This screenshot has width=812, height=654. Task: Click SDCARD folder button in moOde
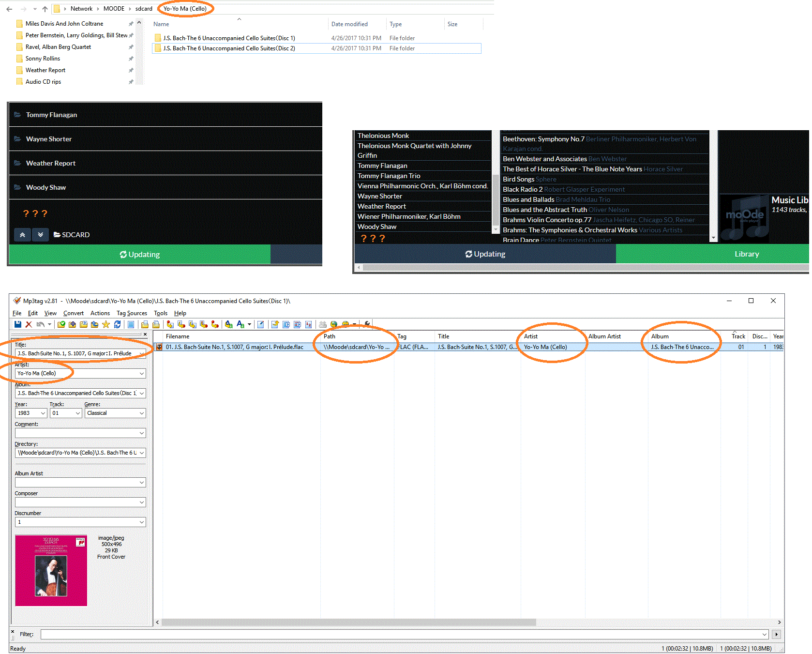point(72,235)
